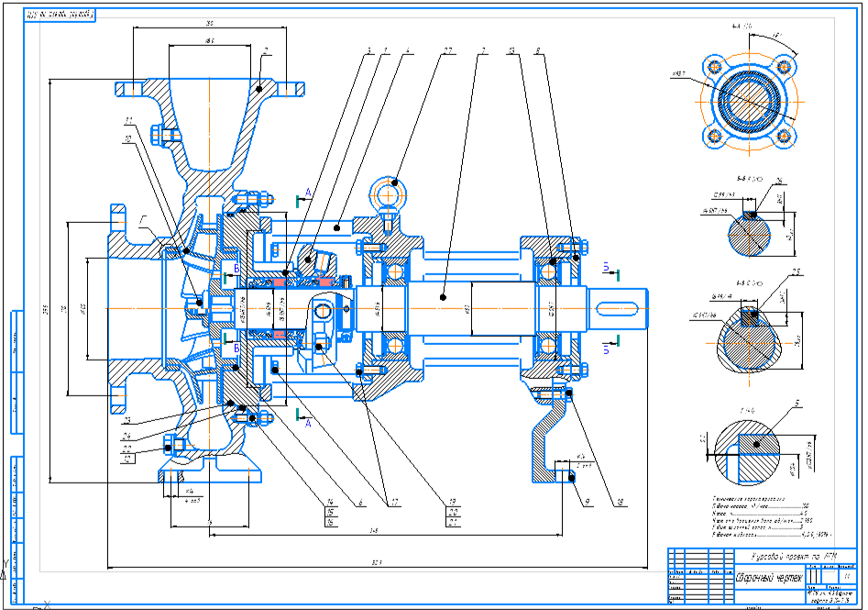The image size is (868, 610).
Task: Select balloon 26 on keyed shaft section
Action: [x=779, y=182]
